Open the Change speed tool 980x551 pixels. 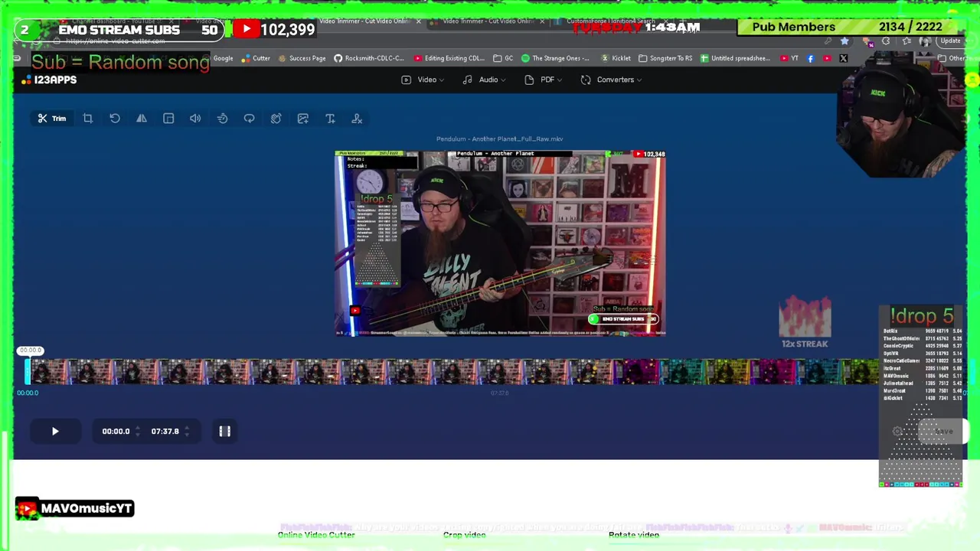coord(222,119)
